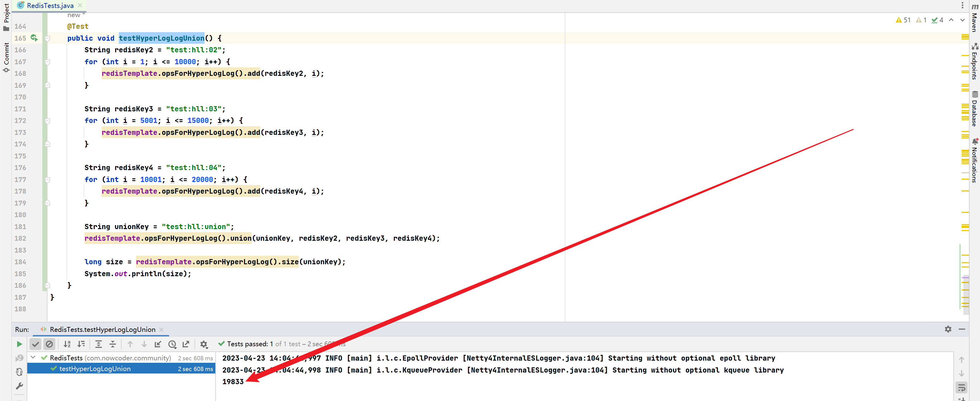Click run test gutter icon at line 165

tap(34, 38)
